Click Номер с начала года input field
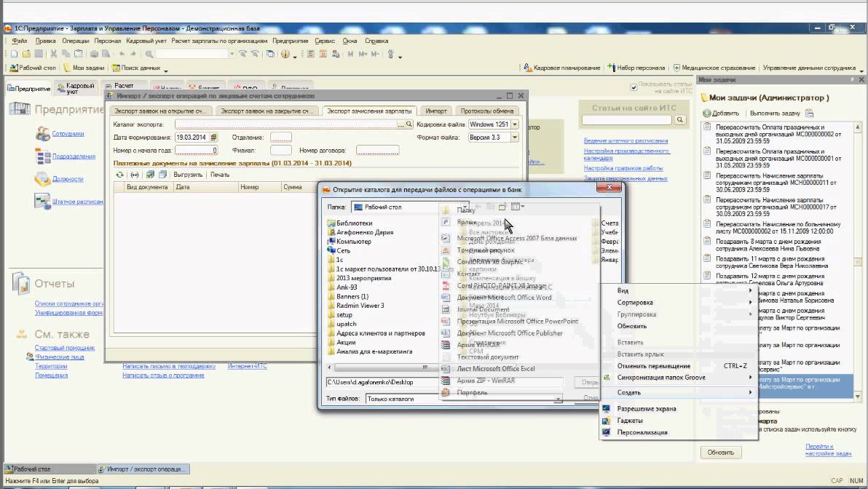 point(197,151)
